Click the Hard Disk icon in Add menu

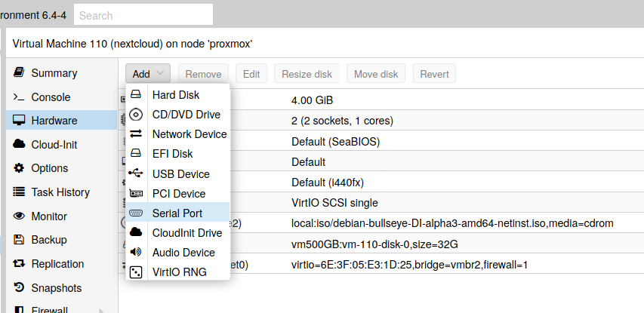coord(136,95)
